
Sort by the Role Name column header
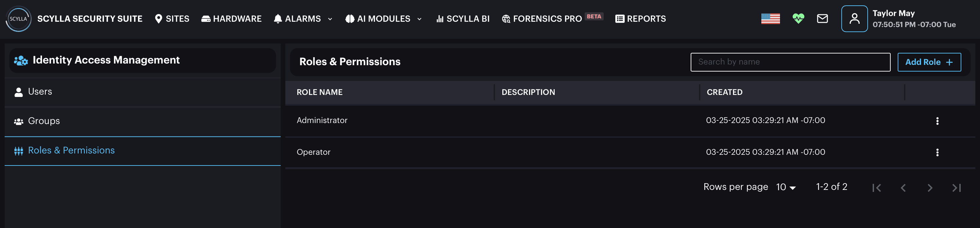pos(320,92)
